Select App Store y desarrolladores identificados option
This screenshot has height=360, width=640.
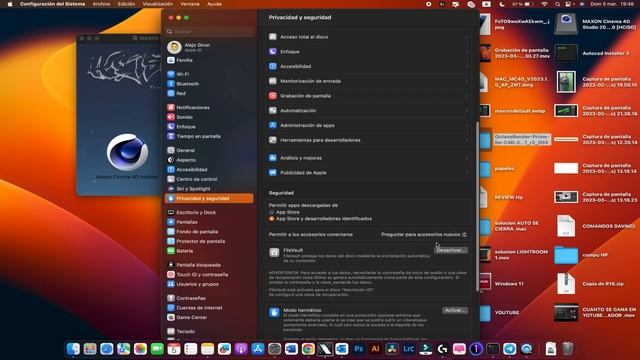click(271, 219)
